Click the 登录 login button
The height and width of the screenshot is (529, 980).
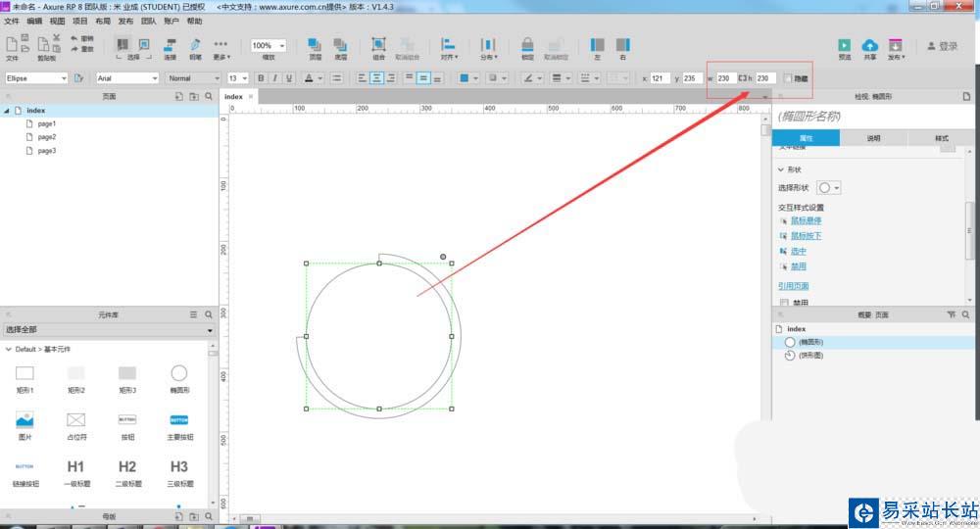coord(943,46)
